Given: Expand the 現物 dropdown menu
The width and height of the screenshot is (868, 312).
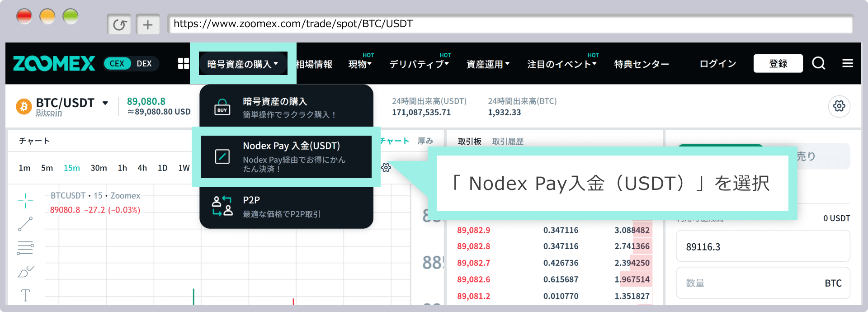Looking at the screenshot, I should (x=360, y=64).
